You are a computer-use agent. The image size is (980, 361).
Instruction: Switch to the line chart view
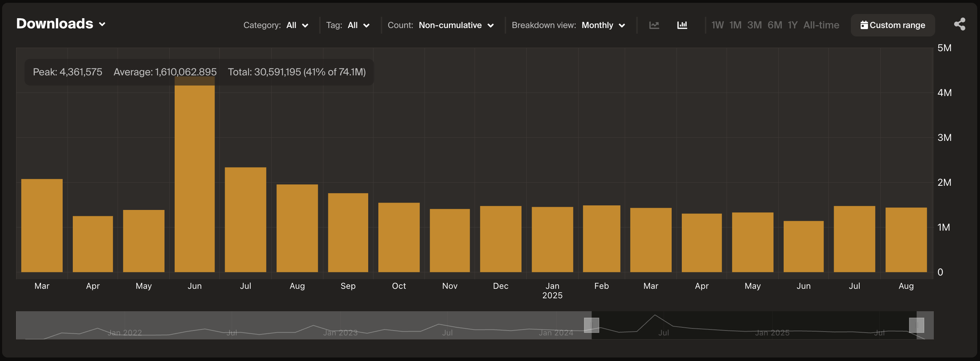click(x=654, y=25)
